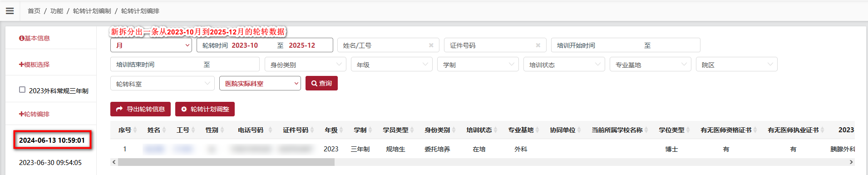This screenshot has height=175, width=868.
Task: Open 基本信息 sidebar section
Action: 35,38
